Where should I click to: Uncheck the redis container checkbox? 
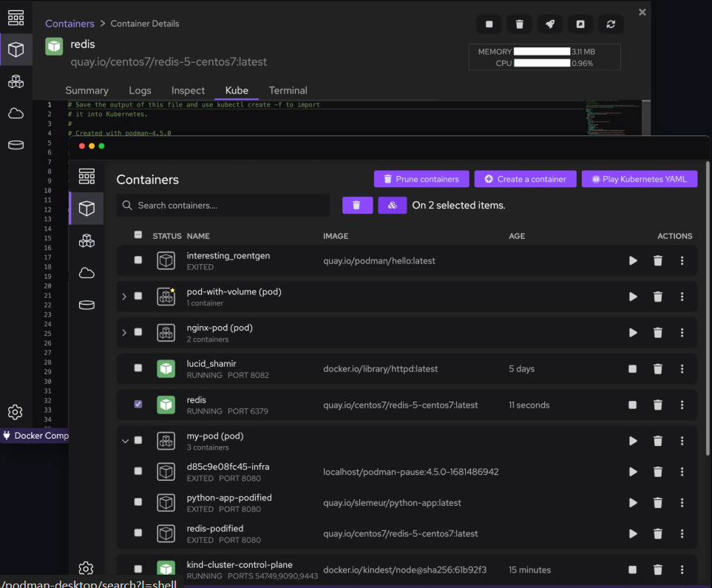[138, 404]
